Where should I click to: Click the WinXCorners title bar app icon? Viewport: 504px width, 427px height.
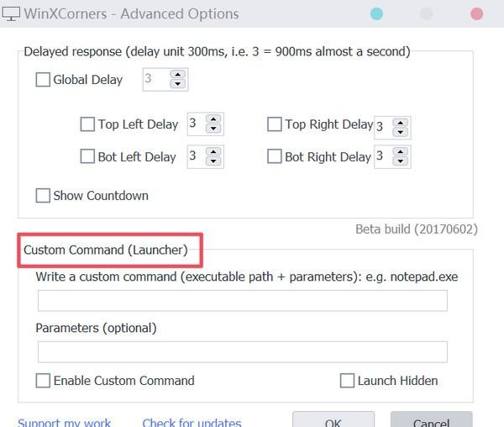click(x=12, y=14)
